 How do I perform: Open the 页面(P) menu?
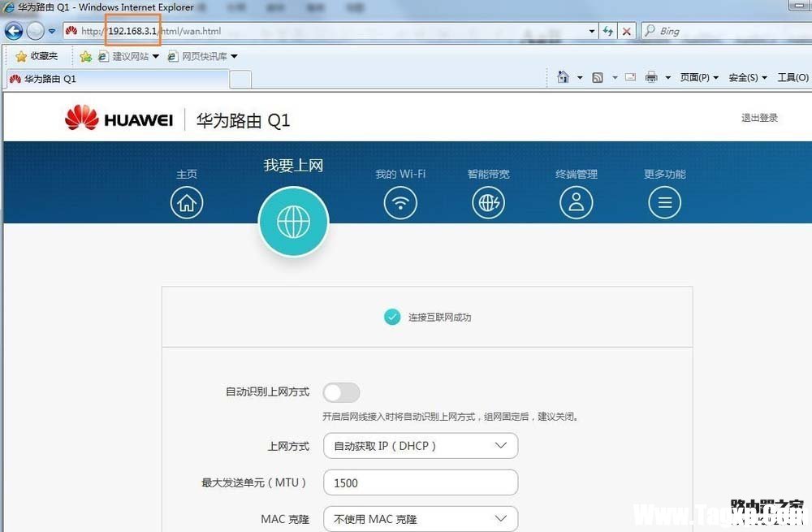(x=699, y=78)
